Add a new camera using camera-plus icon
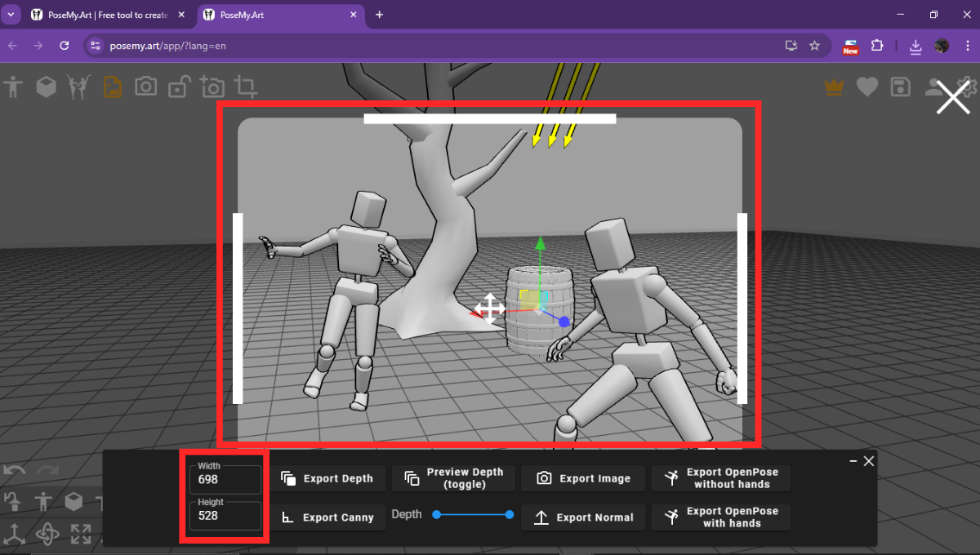 pyautogui.click(x=212, y=86)
